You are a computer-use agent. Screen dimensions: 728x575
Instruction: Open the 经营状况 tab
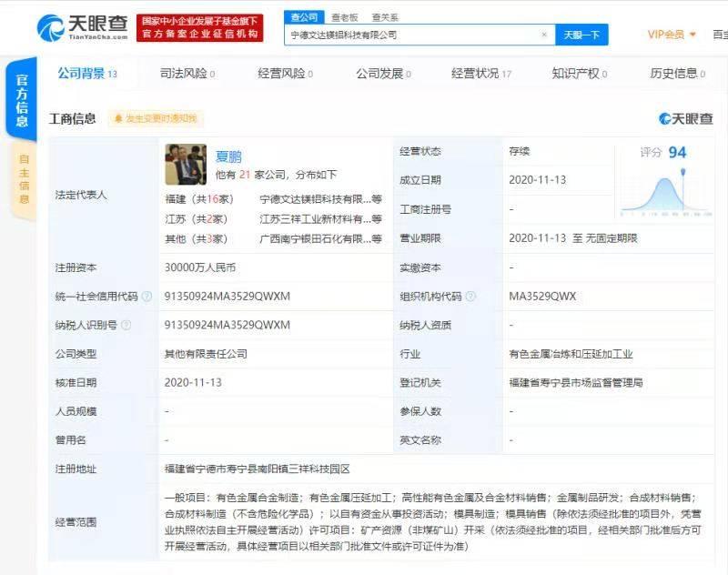481,74
